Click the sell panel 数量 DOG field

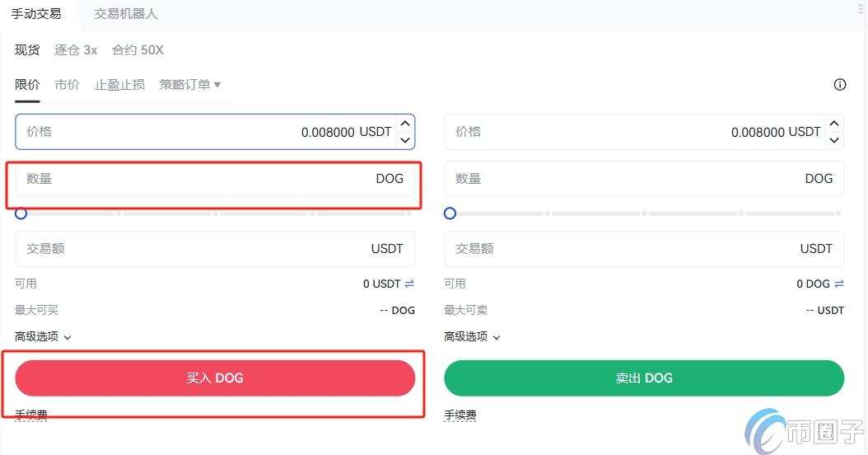(644, 178)
